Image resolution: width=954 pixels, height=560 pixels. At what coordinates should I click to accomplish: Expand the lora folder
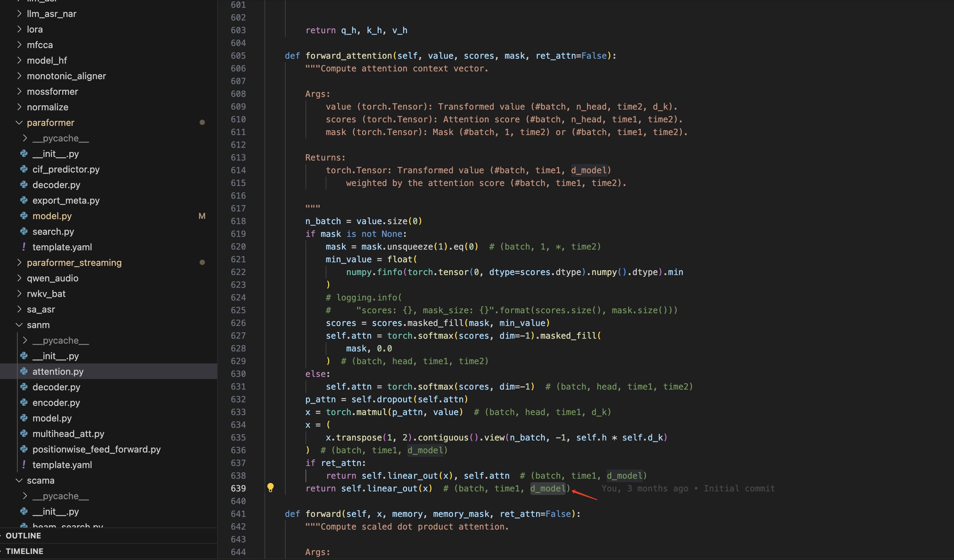point(19,29)
